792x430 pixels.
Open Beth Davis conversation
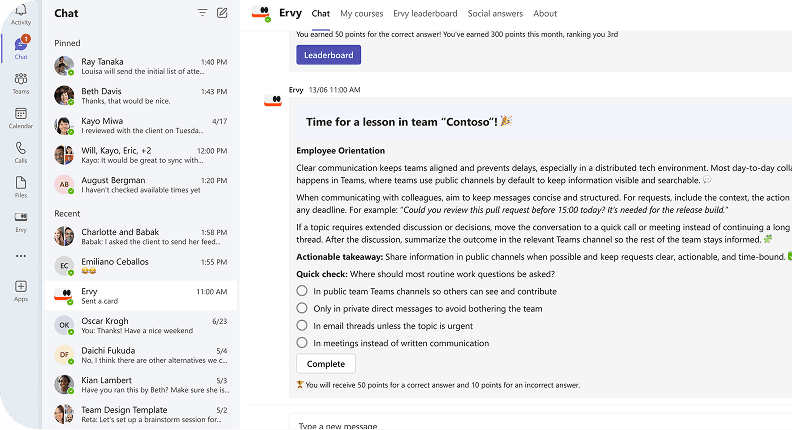[x=140, y=95]
